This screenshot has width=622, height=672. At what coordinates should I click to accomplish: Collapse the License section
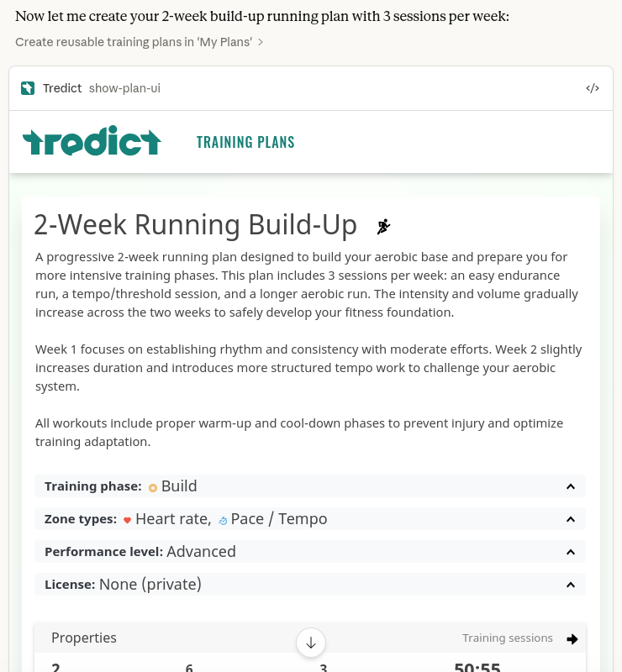coord(571,584)
